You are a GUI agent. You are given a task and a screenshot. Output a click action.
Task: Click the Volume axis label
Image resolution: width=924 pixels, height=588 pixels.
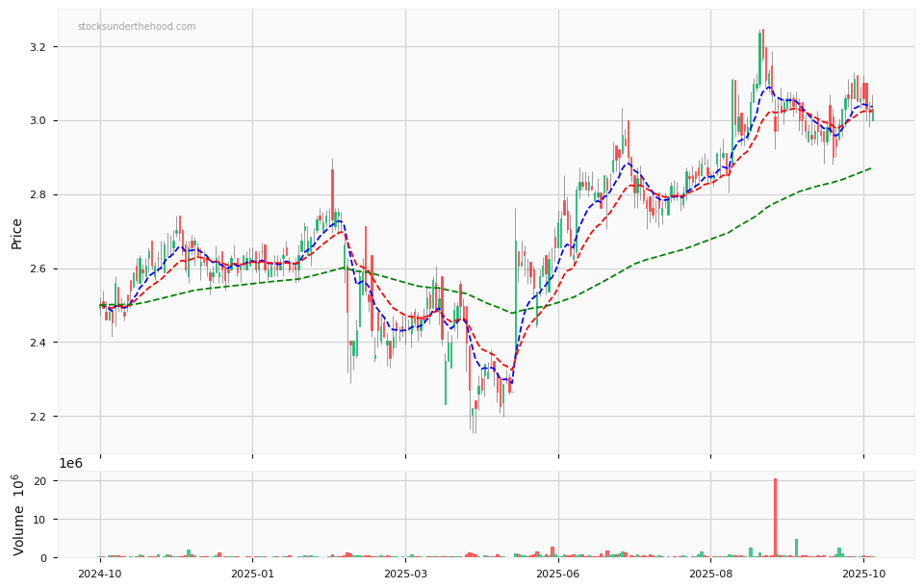pos(18,514)
